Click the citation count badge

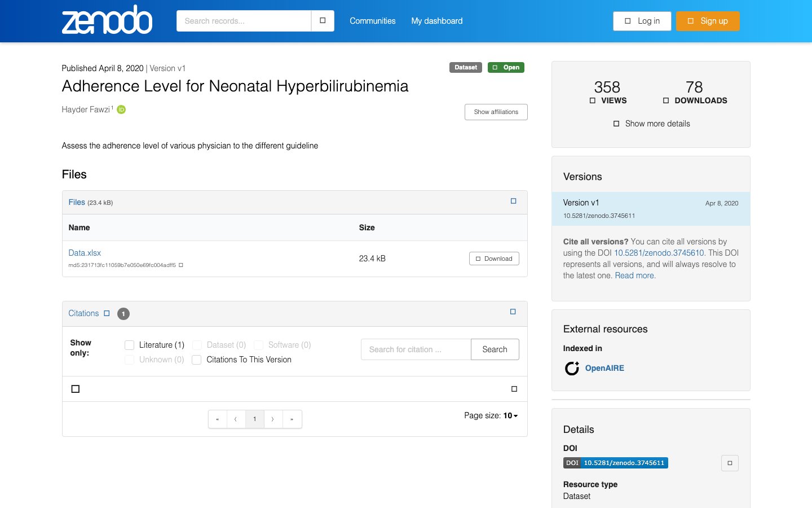(123, 314)
